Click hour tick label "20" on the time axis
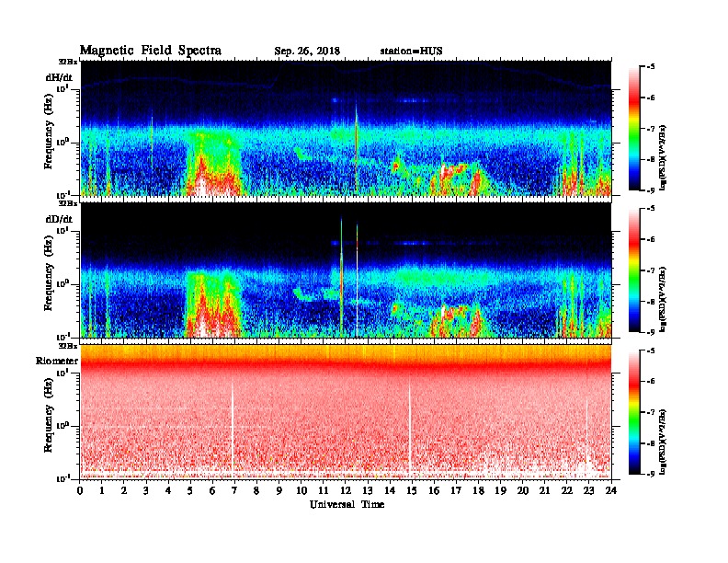Image resolution: width=728 pixels, height=563 pixels. coord(523,490)
